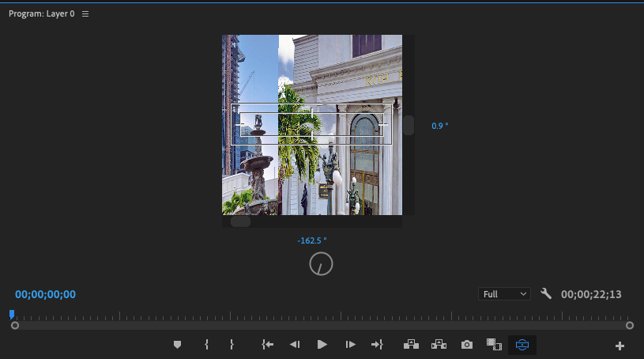Viewport: 644px width, 359px height.
Task: Click the Lift button
Action: 411,345
